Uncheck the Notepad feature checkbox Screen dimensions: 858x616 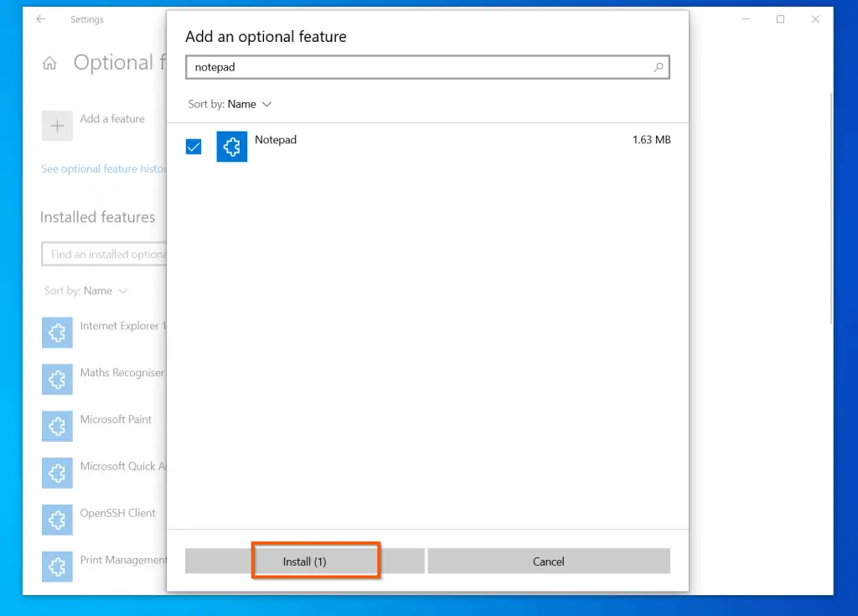coord(194,147)
